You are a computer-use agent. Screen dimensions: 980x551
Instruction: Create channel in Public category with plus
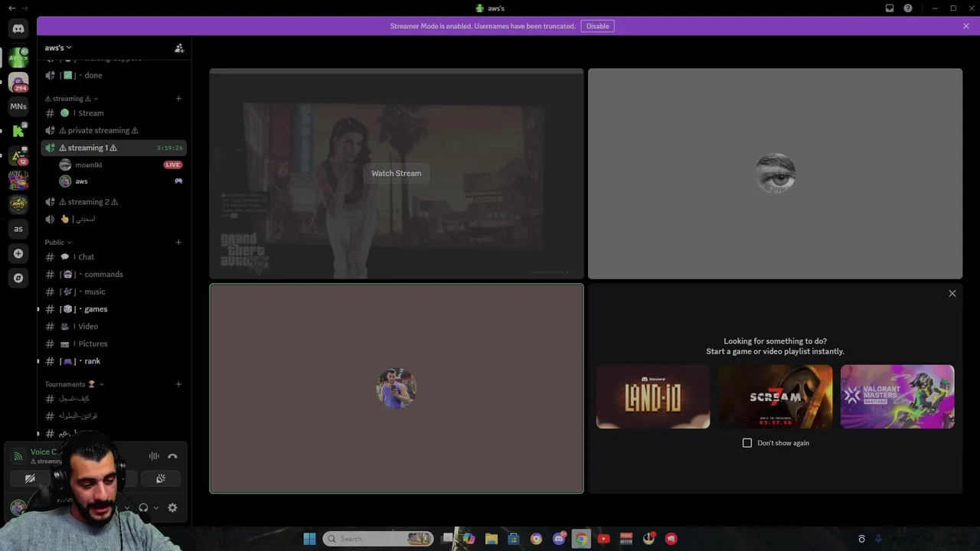(x=178, y=243)
